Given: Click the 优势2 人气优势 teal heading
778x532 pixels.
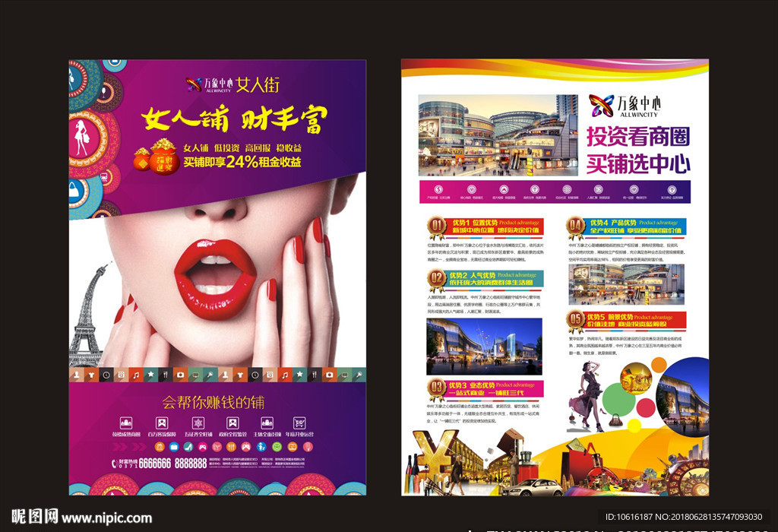Looking at the screenshot, I should (x=495, y=278).
